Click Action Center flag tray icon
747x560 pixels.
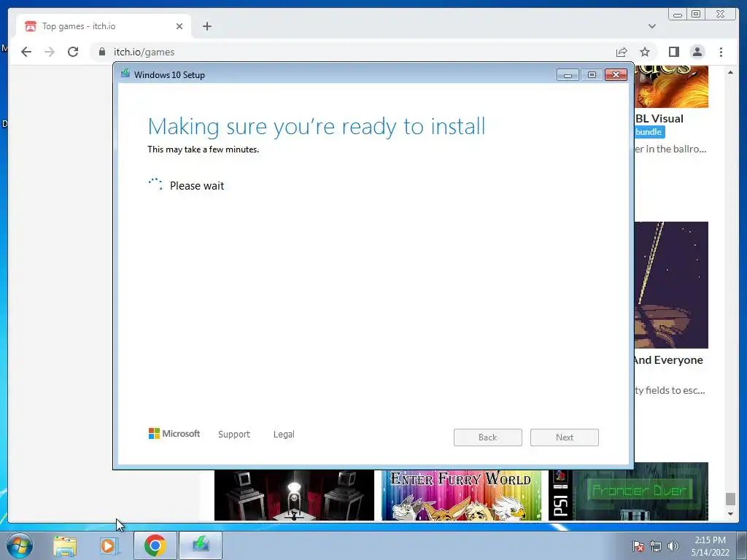click(x=638, y=546)
